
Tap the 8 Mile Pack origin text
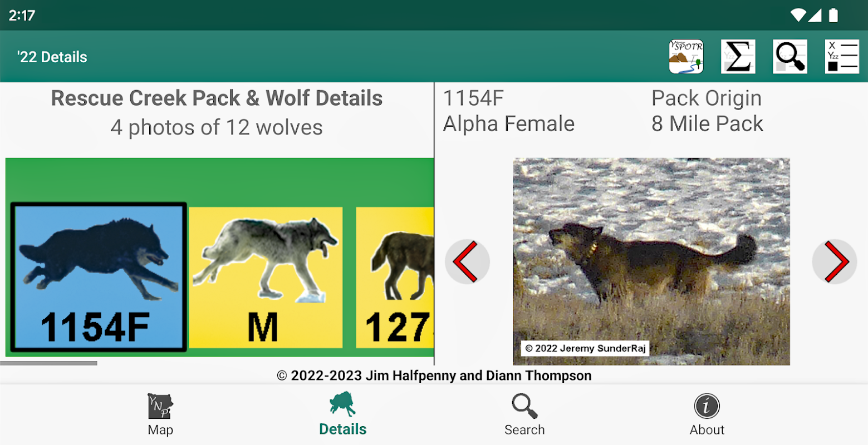point(707,124)
